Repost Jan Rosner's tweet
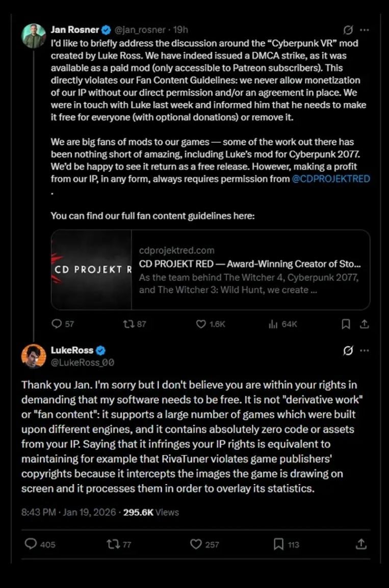The height and width of the screenshot is (588, 389). pos(128,324)
